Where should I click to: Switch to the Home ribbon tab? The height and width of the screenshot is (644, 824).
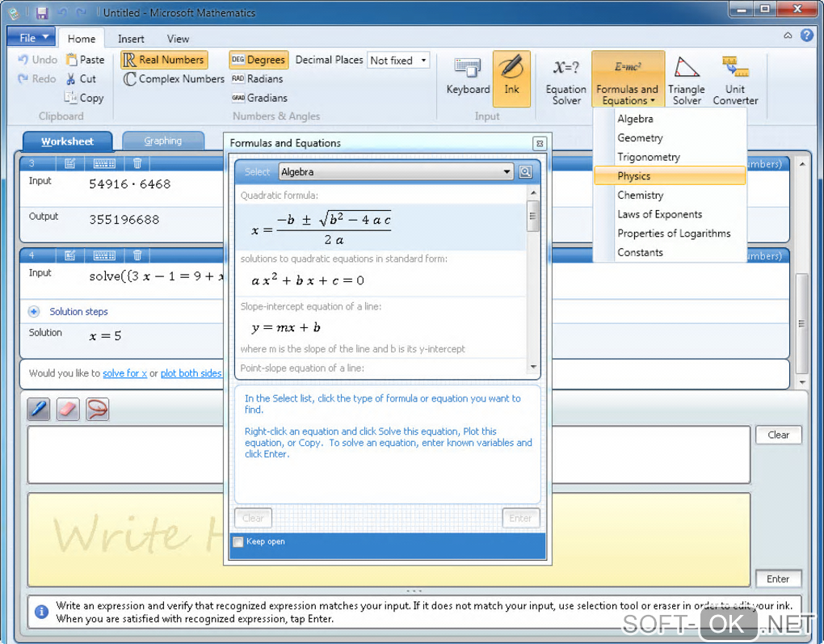[82, 39]
